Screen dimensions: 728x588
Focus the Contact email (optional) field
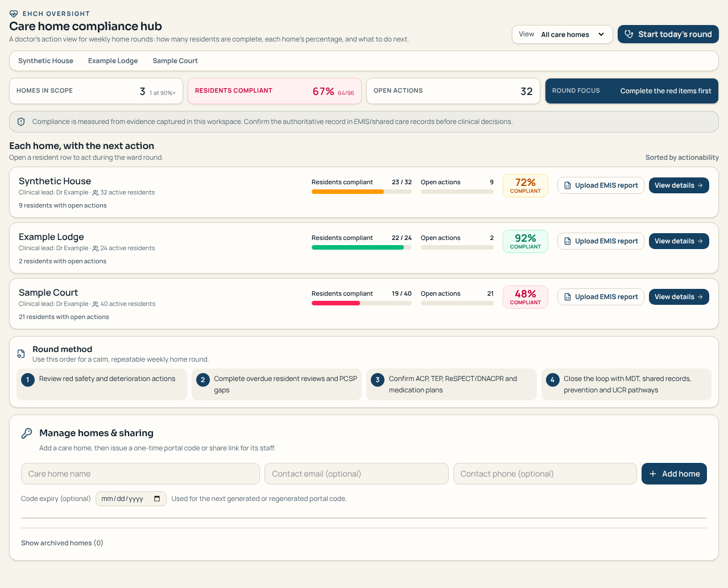tap(357, 474)
